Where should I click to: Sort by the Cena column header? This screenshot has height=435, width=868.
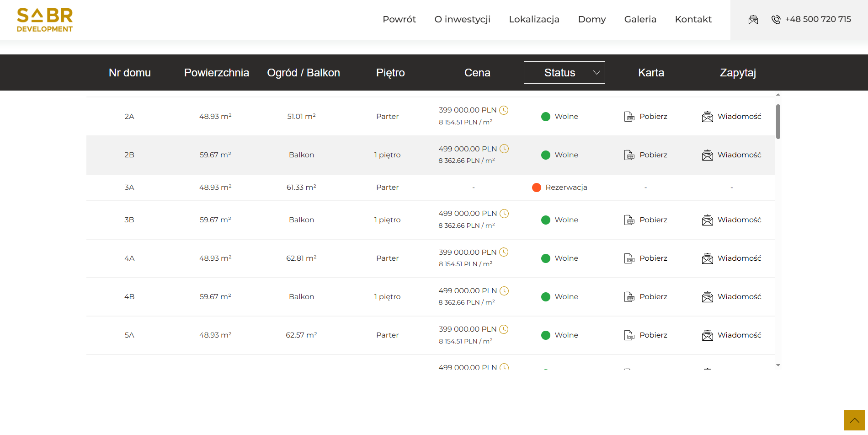coord(477,73)
